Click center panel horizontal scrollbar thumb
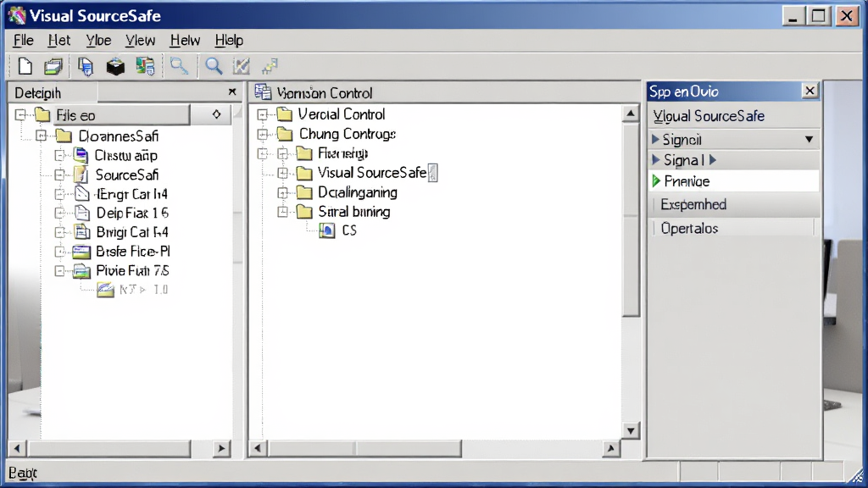This screenshot has height=488, width=868. (364, 448)
